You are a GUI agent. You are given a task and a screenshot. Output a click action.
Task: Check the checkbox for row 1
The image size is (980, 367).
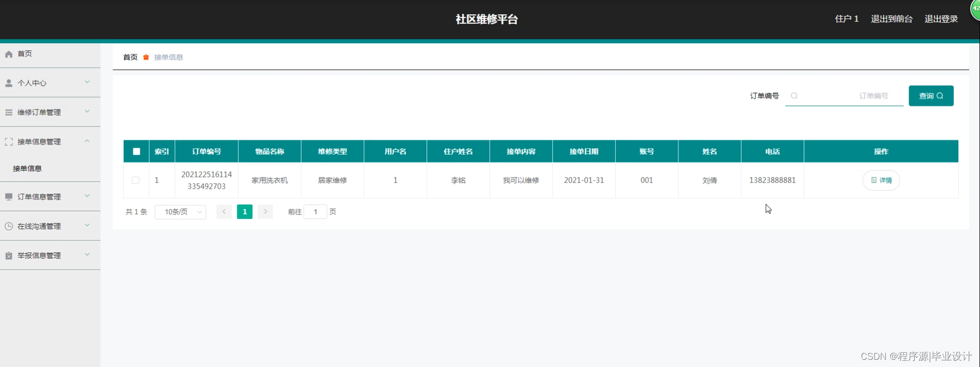pyautogui.click(x=136, y=180)
